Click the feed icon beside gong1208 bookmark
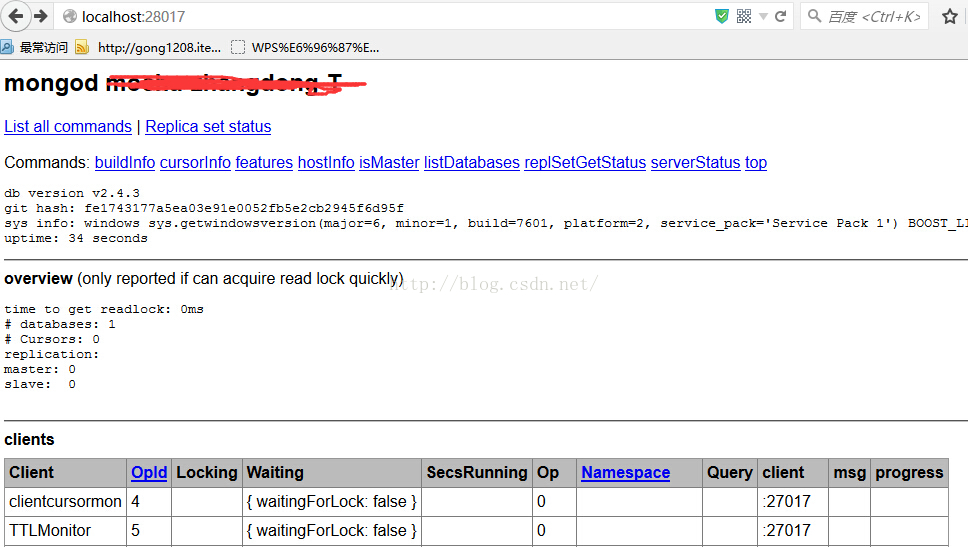This screenshot has width=968, height=547. [x=81, y=47]
